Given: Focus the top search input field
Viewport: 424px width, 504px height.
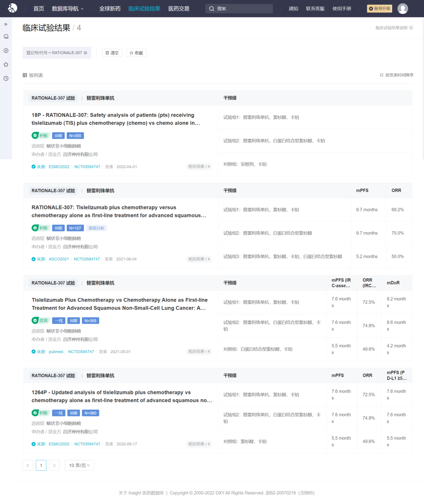Looking at the screenshot, I should point(239,9).
